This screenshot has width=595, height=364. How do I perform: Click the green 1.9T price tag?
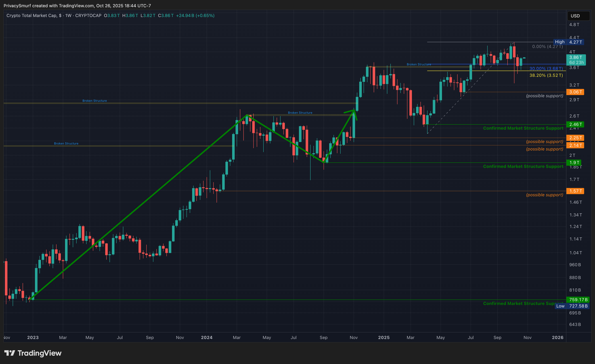(x=574, y=163)
